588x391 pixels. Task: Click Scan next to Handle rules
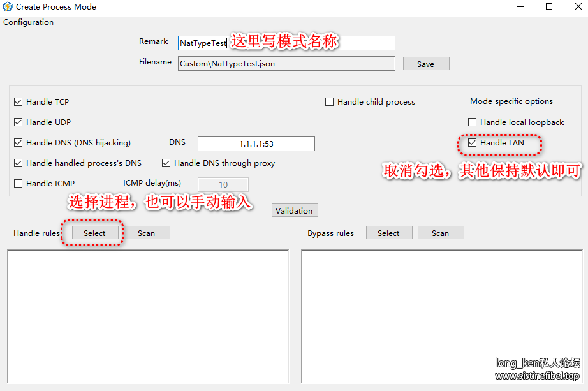146,233
